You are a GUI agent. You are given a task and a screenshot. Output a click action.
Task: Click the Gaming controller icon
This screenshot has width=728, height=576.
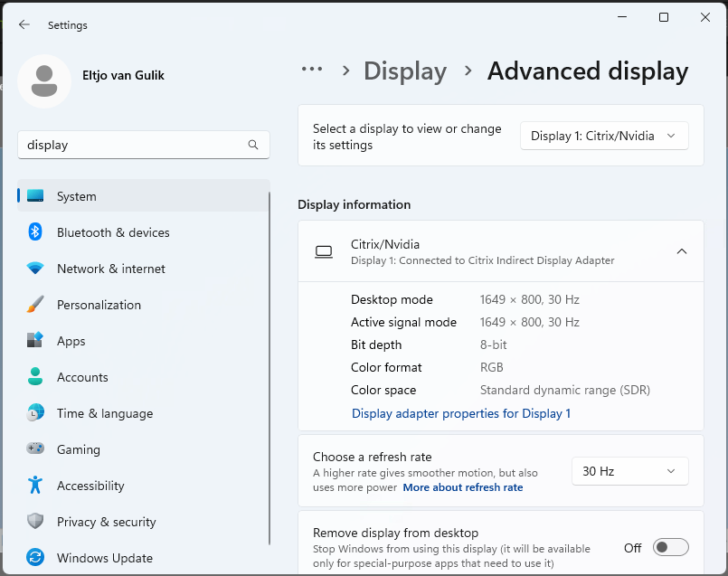tap(35, 449)
